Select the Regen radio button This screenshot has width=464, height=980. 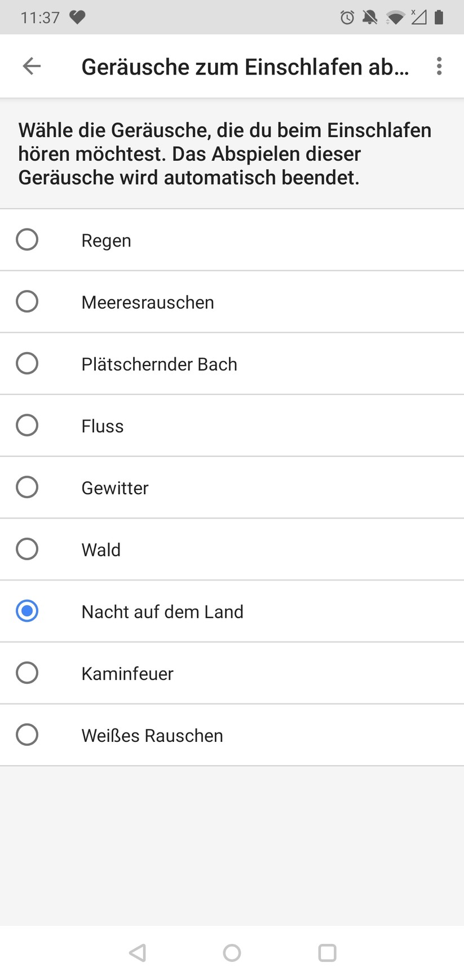27,240
